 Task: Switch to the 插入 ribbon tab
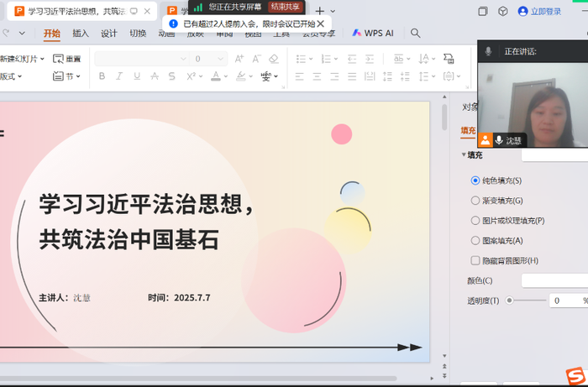pos(81,34)
